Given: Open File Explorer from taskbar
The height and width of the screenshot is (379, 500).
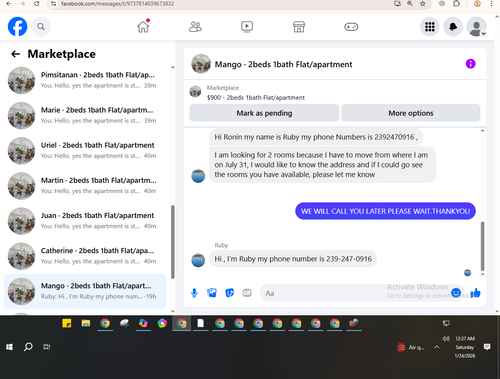Looking at the screenshot, I should click(86, 323).
